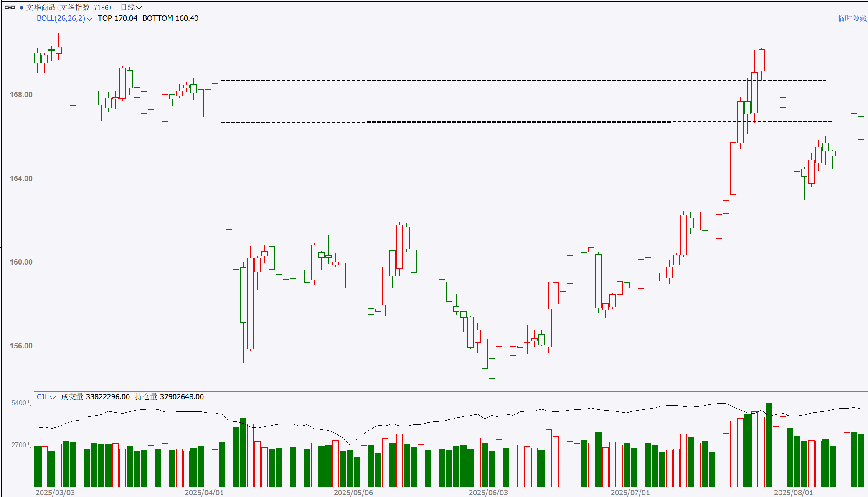Click the 160.00 price axis label
868x497 pixels.
(x=21, y=262)
